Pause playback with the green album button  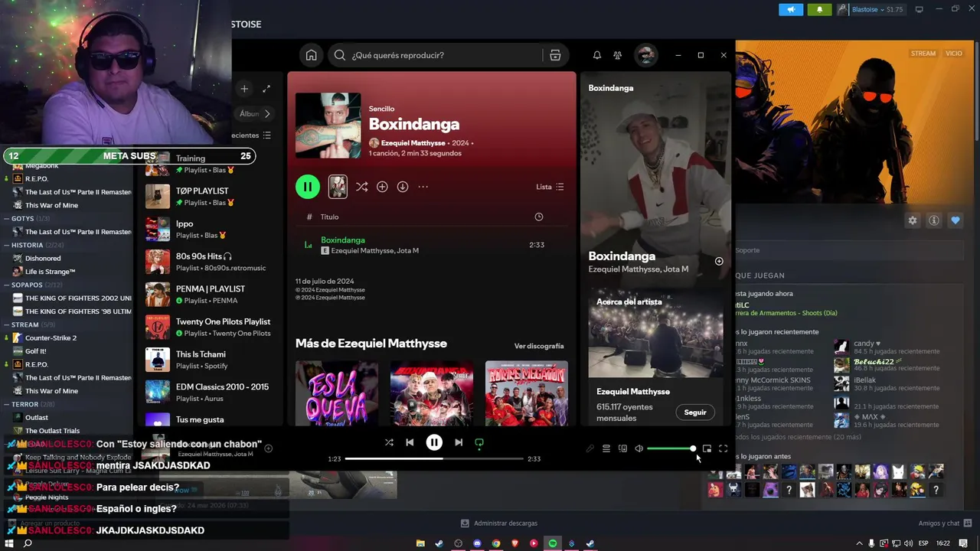[308, 187]
